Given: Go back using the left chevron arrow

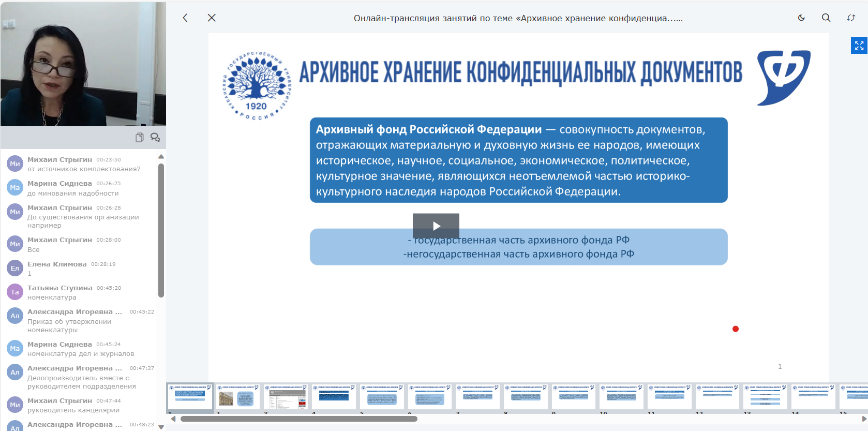Looking at the screenshot, I should pos(185,18).
